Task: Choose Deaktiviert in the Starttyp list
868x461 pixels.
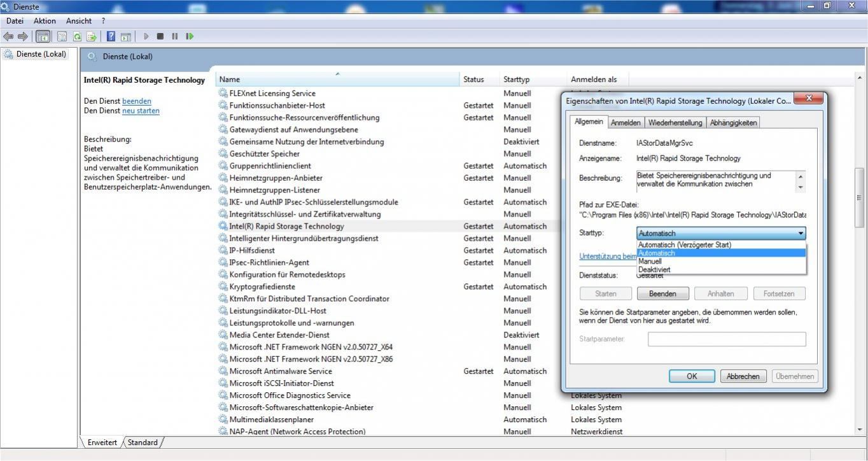Action: pyautogui.click(x=722, y=269)
